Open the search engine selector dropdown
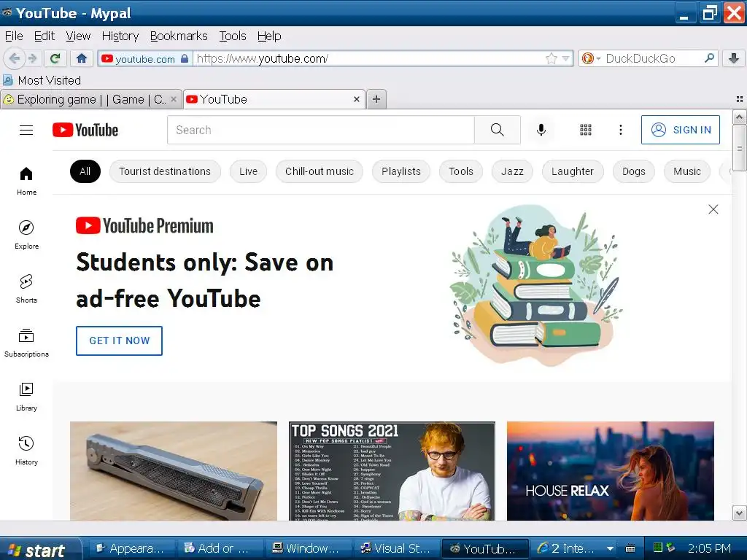 591,58
